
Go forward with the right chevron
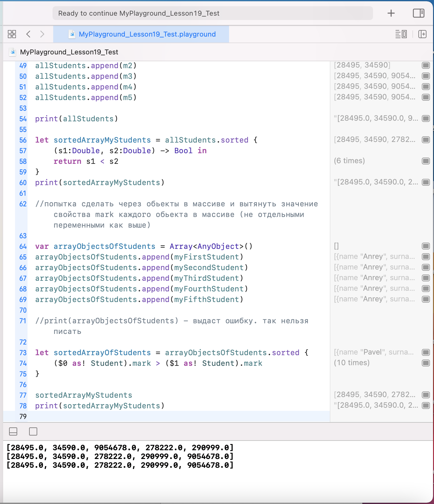click(42, 34)
